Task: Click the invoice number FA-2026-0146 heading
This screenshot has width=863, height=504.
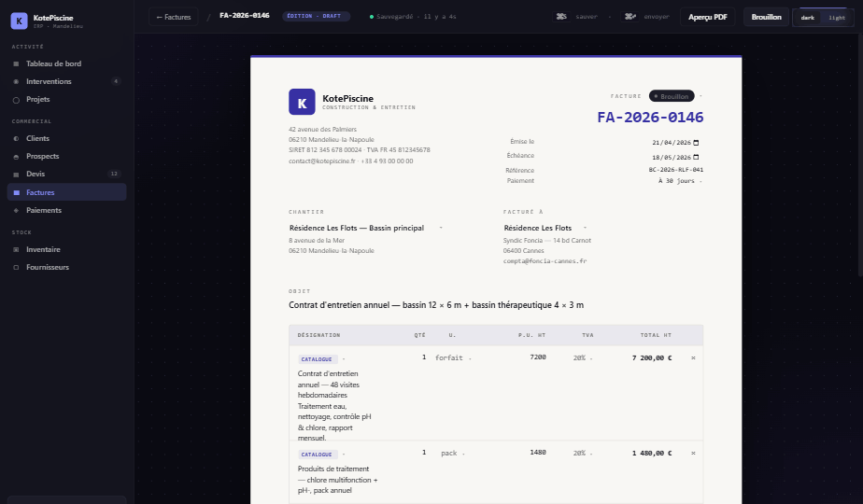Action: coord(650,118)
